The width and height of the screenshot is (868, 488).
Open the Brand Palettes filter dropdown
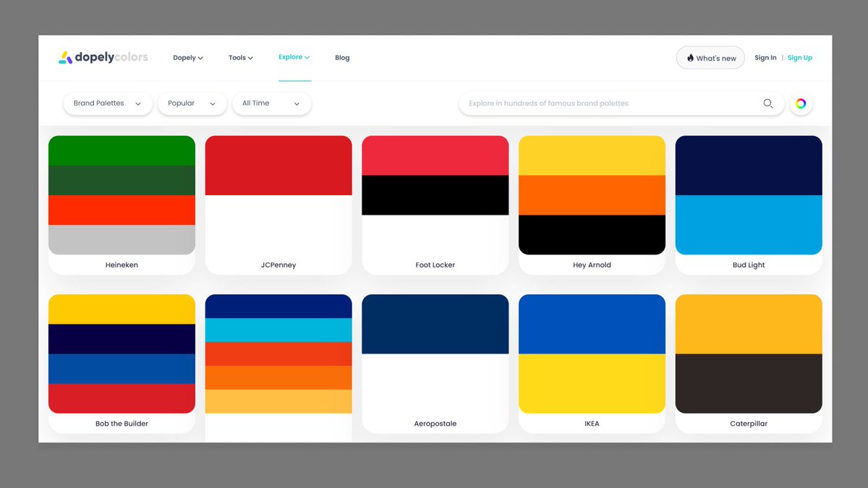tap(108, 103)
